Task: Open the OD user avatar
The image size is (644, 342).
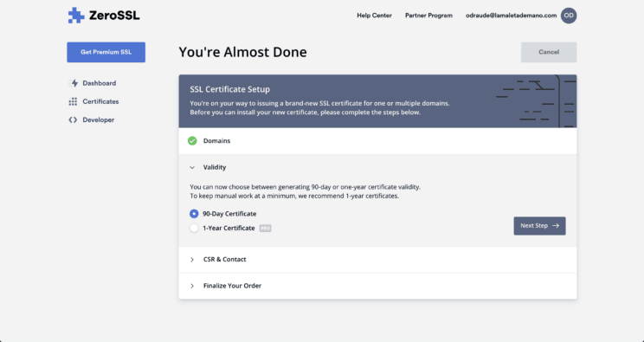Action: tap(569, 16)
